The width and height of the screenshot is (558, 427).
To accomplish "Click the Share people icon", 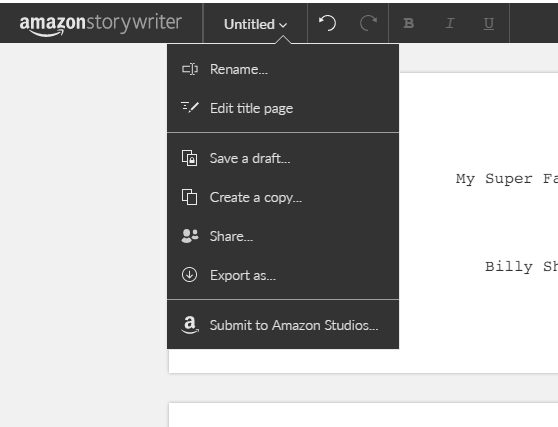I will 190,236.
